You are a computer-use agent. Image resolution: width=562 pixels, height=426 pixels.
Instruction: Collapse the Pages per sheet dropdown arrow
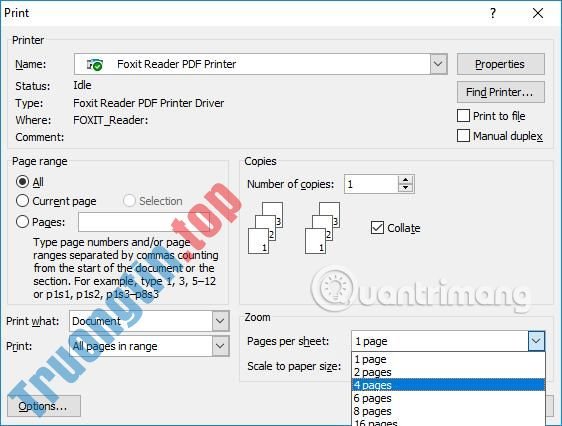pos(536,341)
